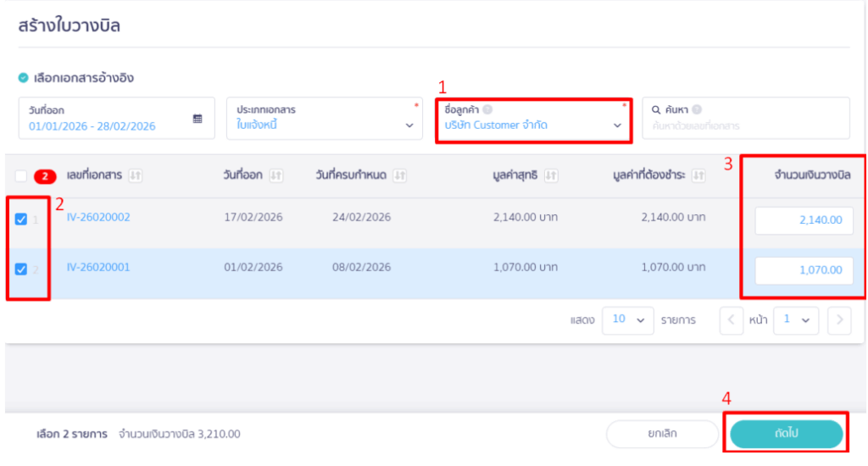Click the สร้างใบวางบิล page title

coord(70,25)
